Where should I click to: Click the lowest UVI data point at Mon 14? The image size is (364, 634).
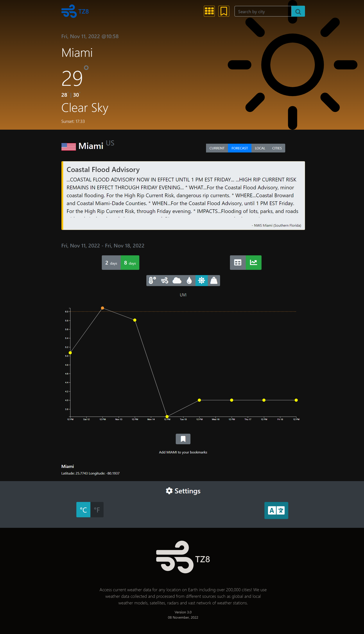click(x=167, y=417)
